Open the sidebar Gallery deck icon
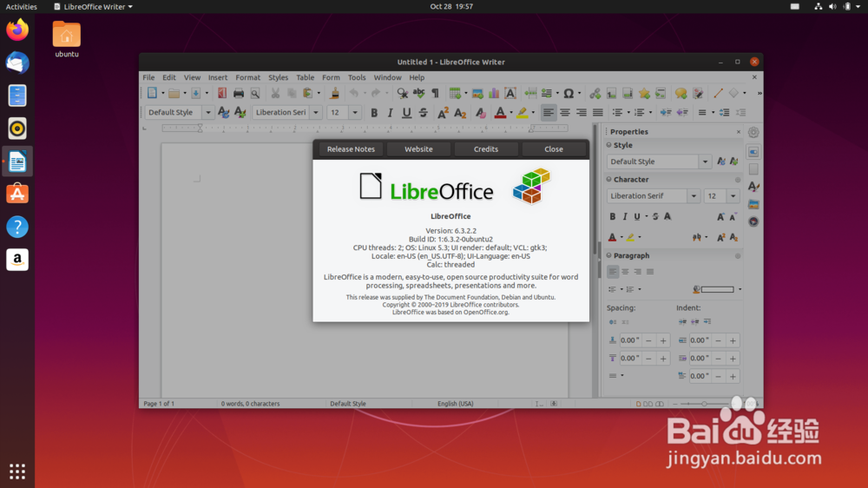Screen dimensions: 868x488 [x=753, y=204]
